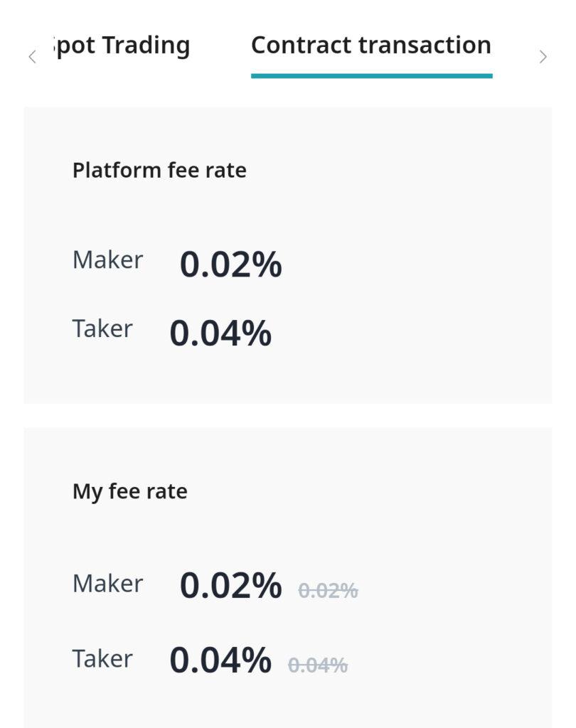Click Taker label under My fee rate
Image resolution: width=576 pixels, height=728 pixels.
[x=102, y=658]
